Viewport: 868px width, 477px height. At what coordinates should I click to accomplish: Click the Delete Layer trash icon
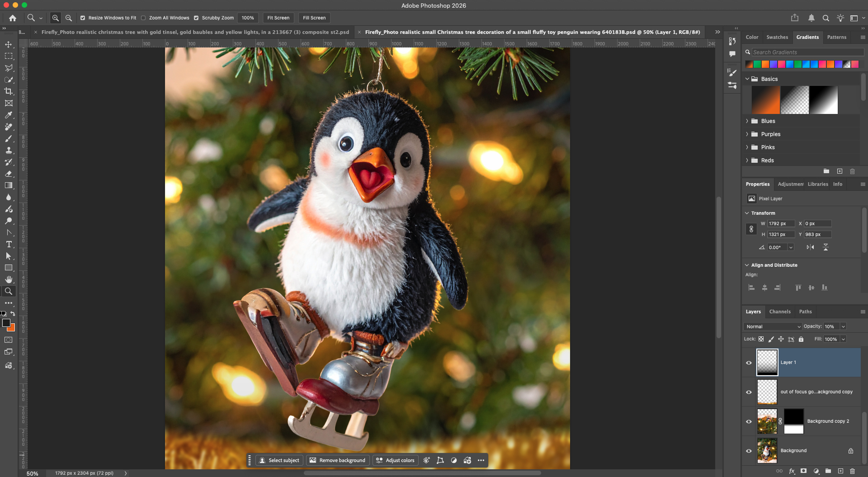(852, 471)
